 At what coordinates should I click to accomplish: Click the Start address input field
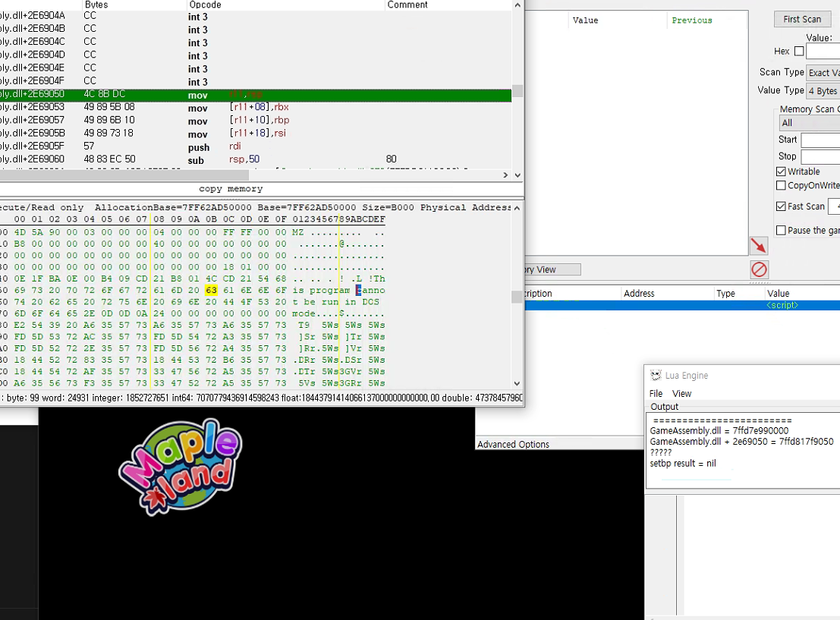point(820,140)
